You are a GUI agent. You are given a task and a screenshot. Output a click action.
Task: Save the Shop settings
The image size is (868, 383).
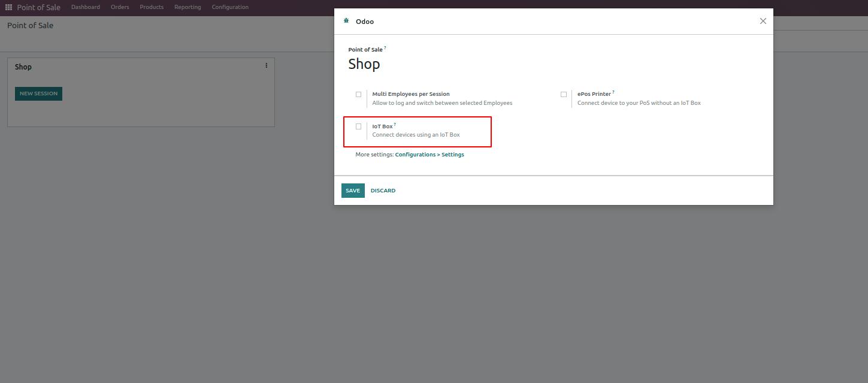click(353, 191)
